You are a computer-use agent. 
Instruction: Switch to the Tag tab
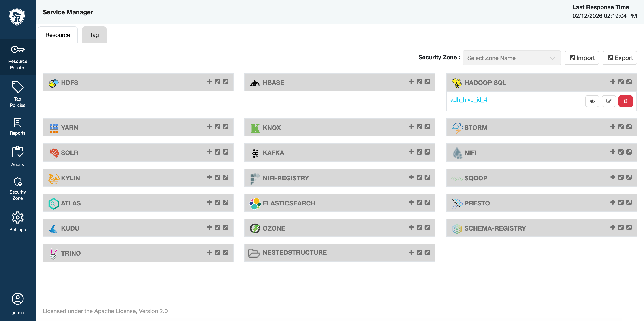[x=94, y=35]
